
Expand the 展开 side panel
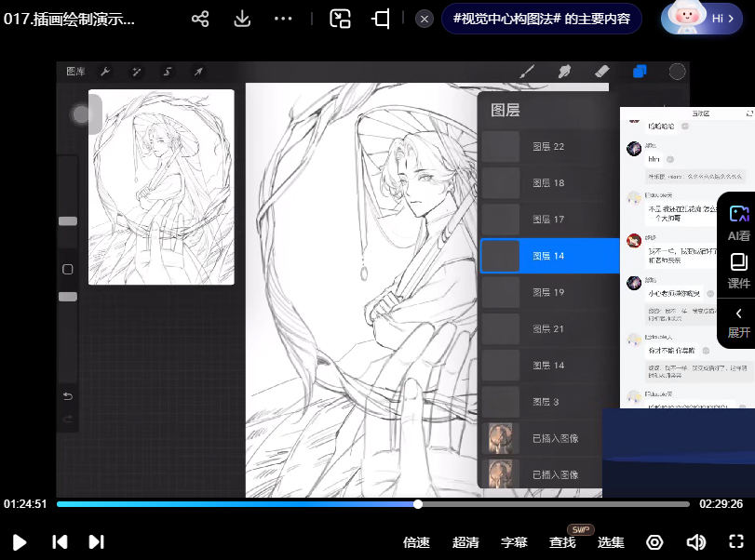point(738,322)
